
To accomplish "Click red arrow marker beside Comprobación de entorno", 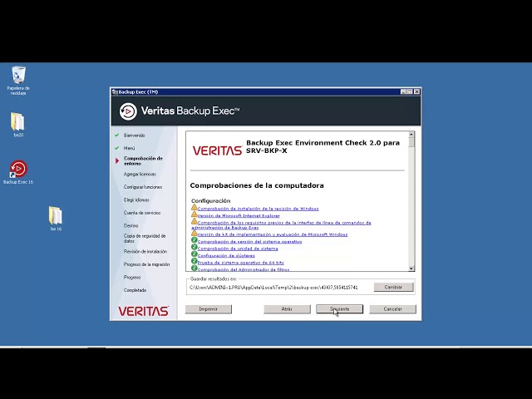I will (117, 160).
